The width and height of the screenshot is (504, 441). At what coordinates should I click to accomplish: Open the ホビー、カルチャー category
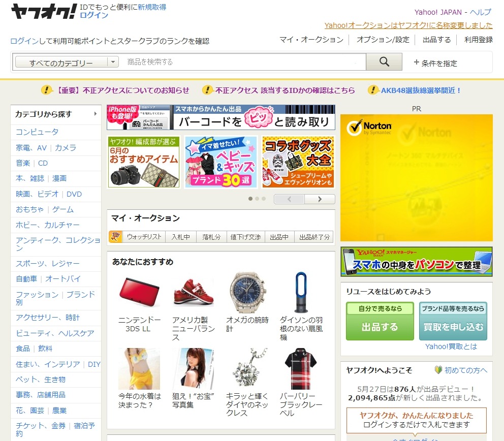click(x=48, y=225)
